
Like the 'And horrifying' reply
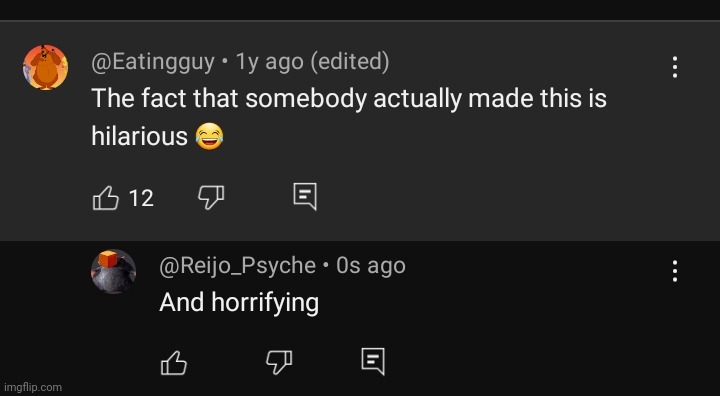coord(174,363)
